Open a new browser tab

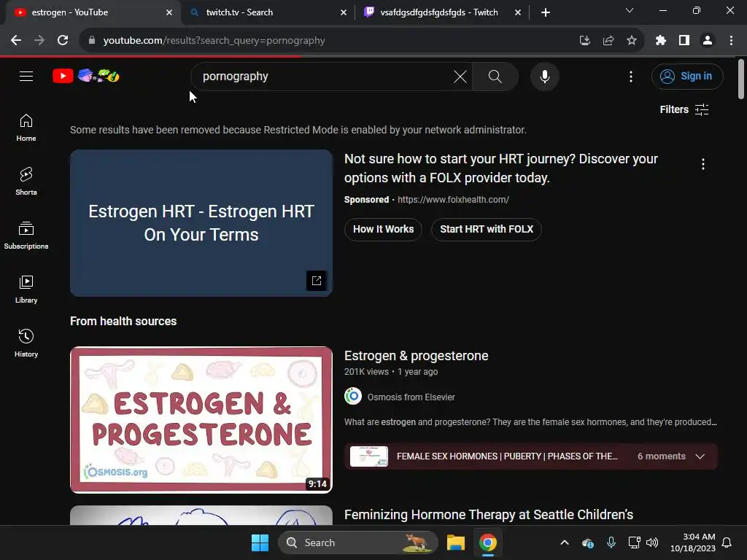[x=546, y=12]
